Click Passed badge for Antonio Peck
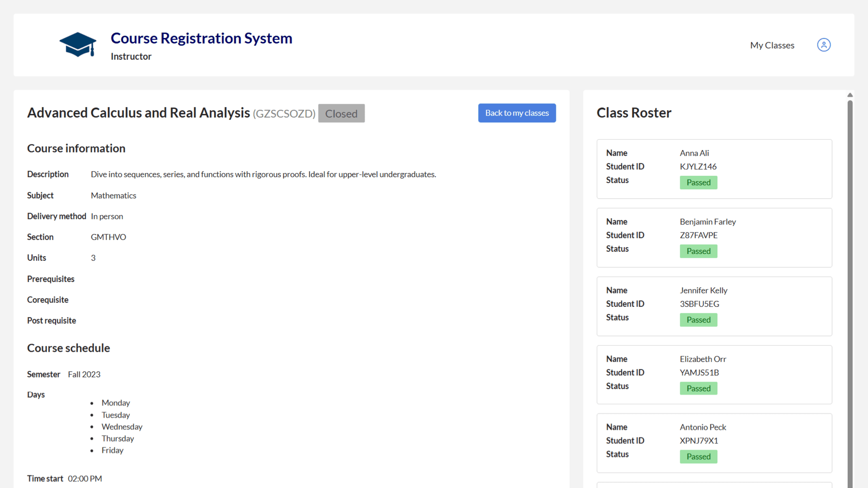868x488 pixels. [x=698, y=456]
